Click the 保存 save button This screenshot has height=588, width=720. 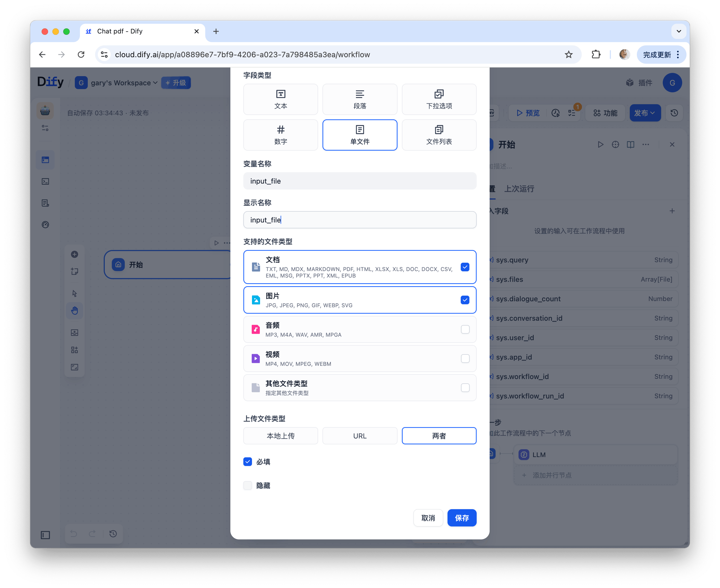coord(462,518)
